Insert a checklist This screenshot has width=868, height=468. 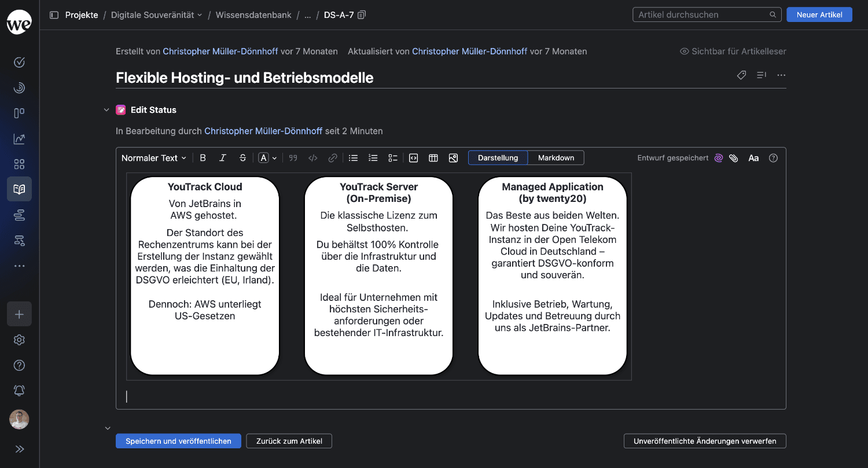click(393, 158)
